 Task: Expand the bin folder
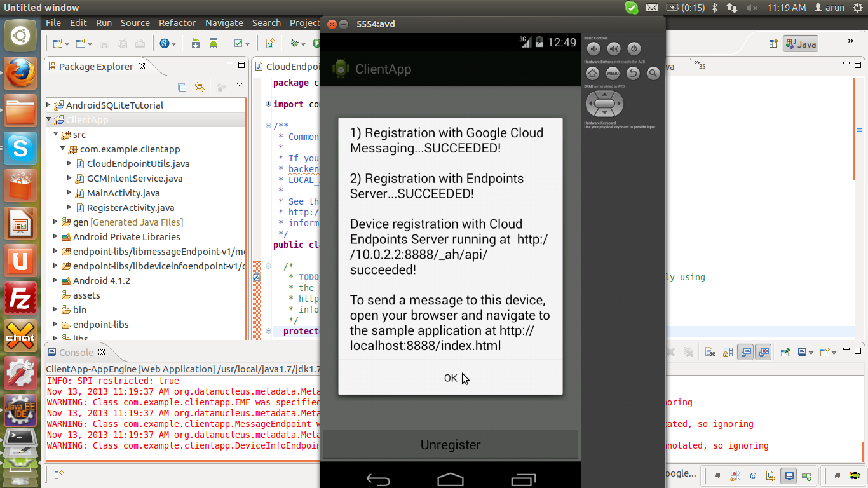click(x=56, y=310)
